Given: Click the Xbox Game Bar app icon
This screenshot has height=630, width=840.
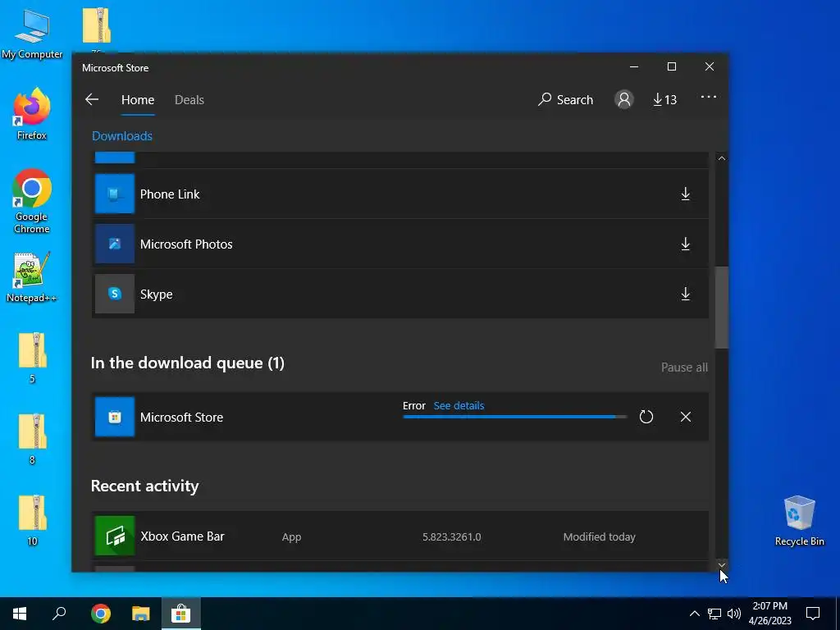Looking at the screenshot, I should click(115, 536).
